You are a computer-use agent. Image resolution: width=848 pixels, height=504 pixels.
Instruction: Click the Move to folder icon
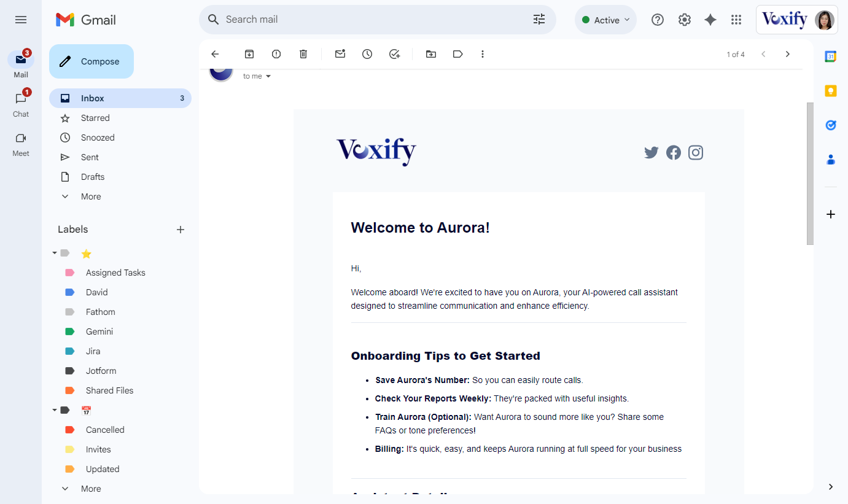[431, 54]
